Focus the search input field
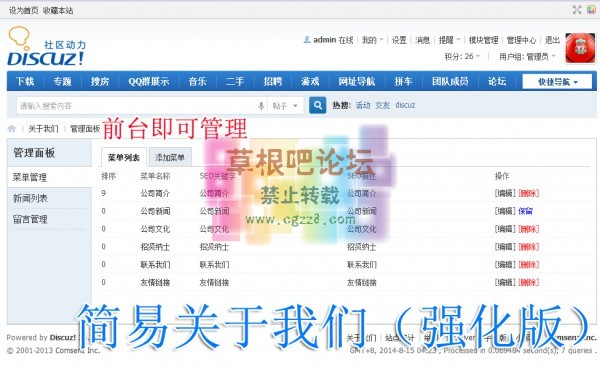This screenshot has height=371, width=600. tap(136, 106)
